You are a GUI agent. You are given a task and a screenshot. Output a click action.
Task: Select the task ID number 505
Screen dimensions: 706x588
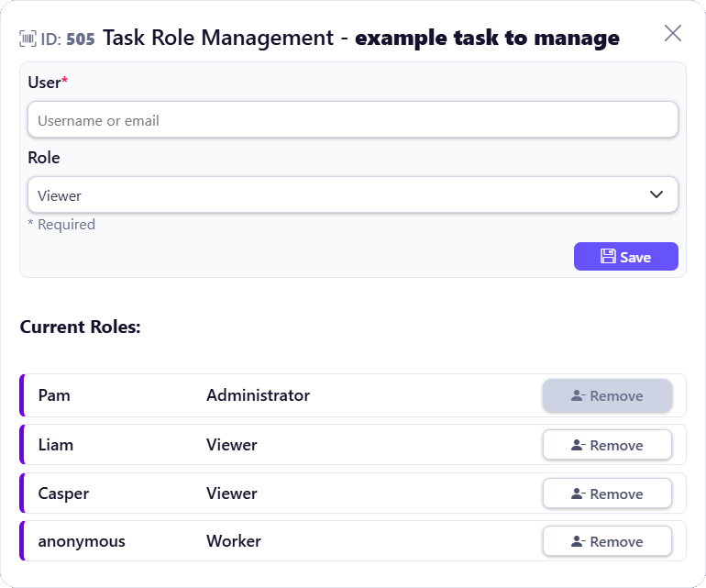coord(81,39)
